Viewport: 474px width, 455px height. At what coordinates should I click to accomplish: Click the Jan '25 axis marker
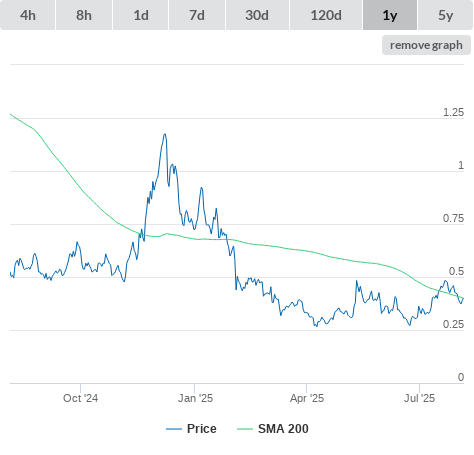195,398
